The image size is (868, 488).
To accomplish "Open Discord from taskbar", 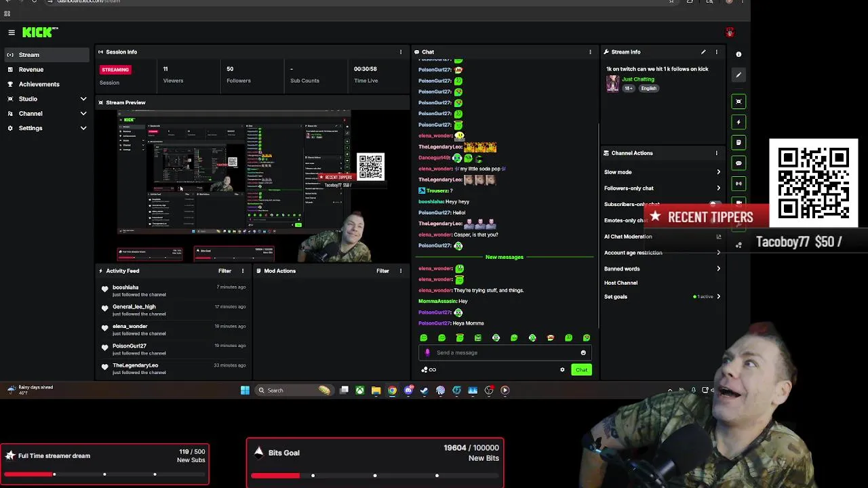I will tap(408, 390).
